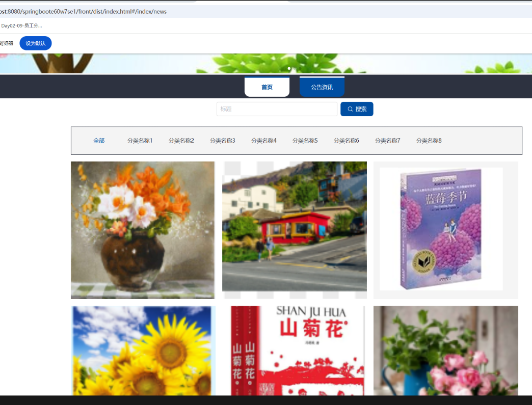Open the 蓝莓季节 book cover thumbnail
The width and height of the screenshot is (532, 405).
[x=446, y=230]
